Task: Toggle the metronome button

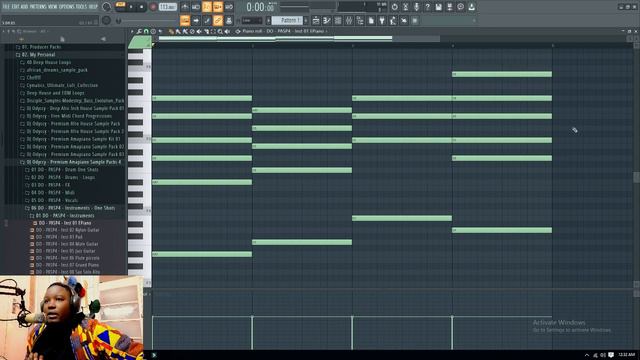Action: point(185,7)
